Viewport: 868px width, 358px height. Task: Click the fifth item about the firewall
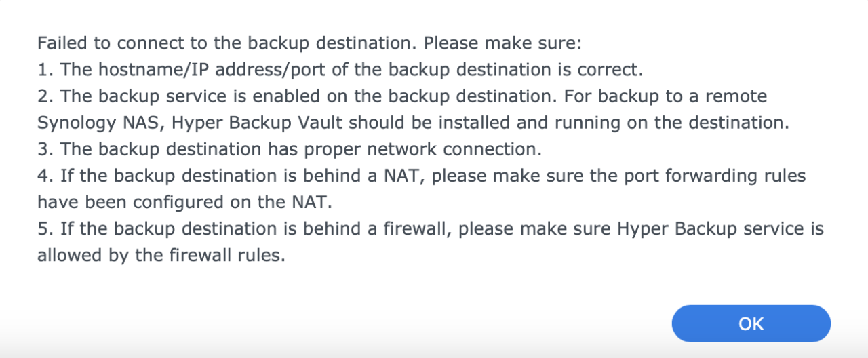tap(431, 228)
